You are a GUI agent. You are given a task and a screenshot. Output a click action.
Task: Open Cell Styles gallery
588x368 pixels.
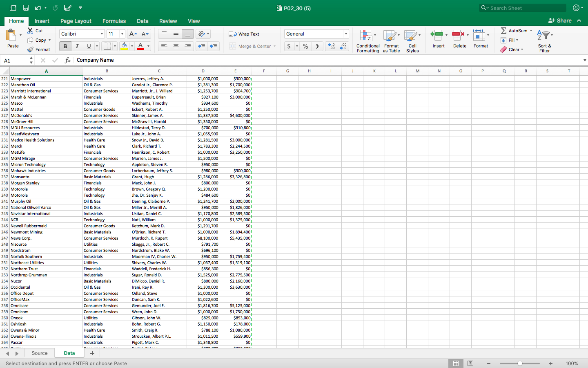click(412, 41)
